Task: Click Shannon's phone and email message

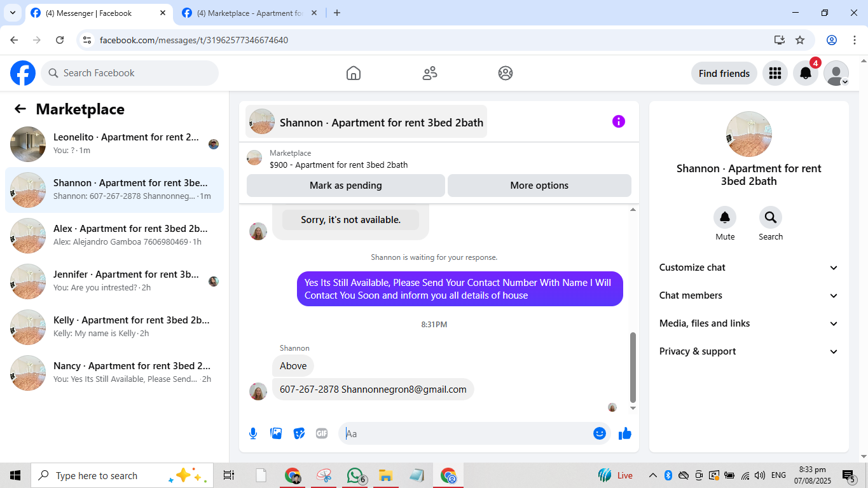Action: pos(373,390)
